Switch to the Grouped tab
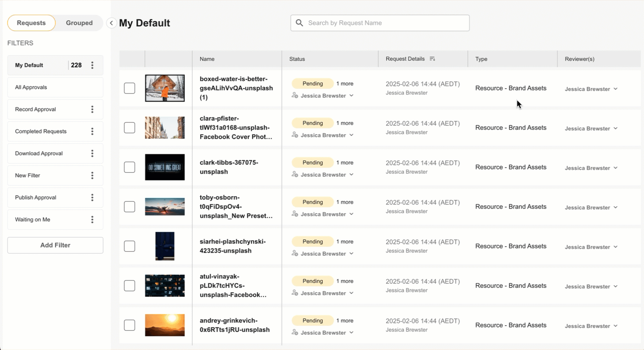Screen dimensions: 644x350 point(79,23)
